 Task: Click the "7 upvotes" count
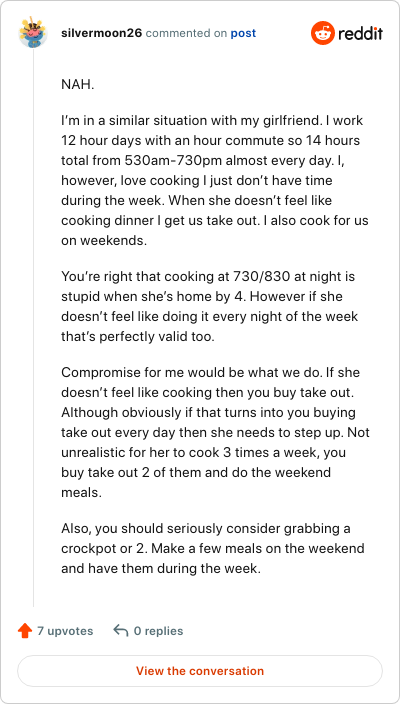click(65, 631)
